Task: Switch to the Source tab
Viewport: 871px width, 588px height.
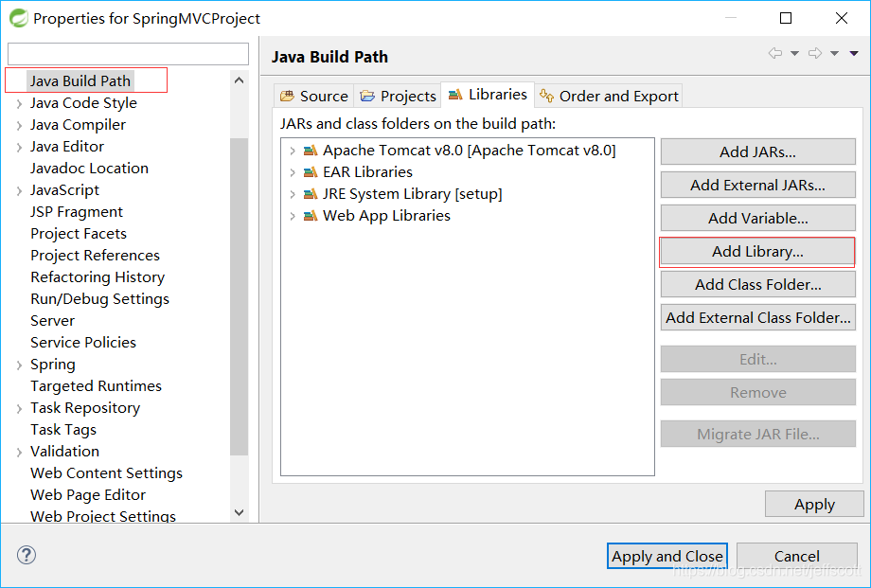Action: tap(314, 96)
